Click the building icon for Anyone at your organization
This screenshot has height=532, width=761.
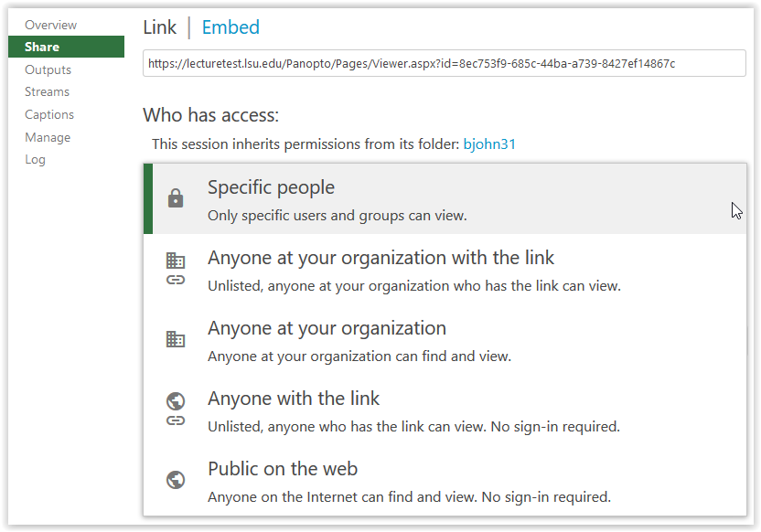click(x=176, y=339)
